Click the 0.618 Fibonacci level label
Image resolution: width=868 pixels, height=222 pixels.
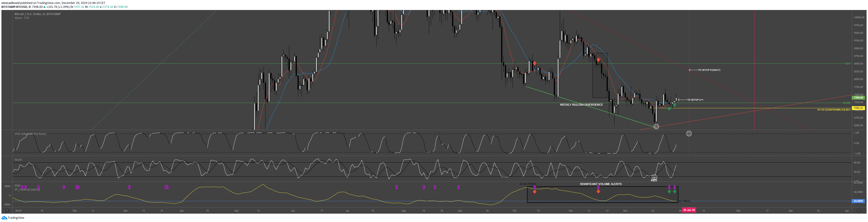[846, 103]
